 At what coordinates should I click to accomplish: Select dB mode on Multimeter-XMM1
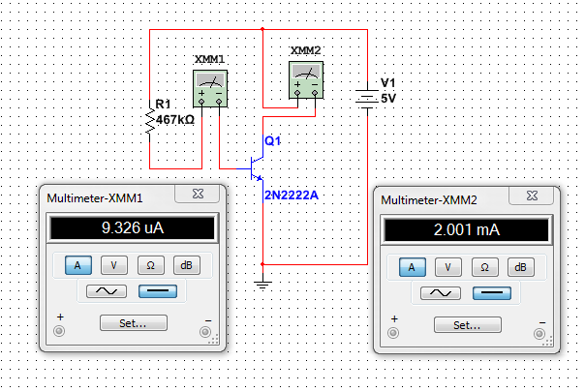tap(184, 265)
